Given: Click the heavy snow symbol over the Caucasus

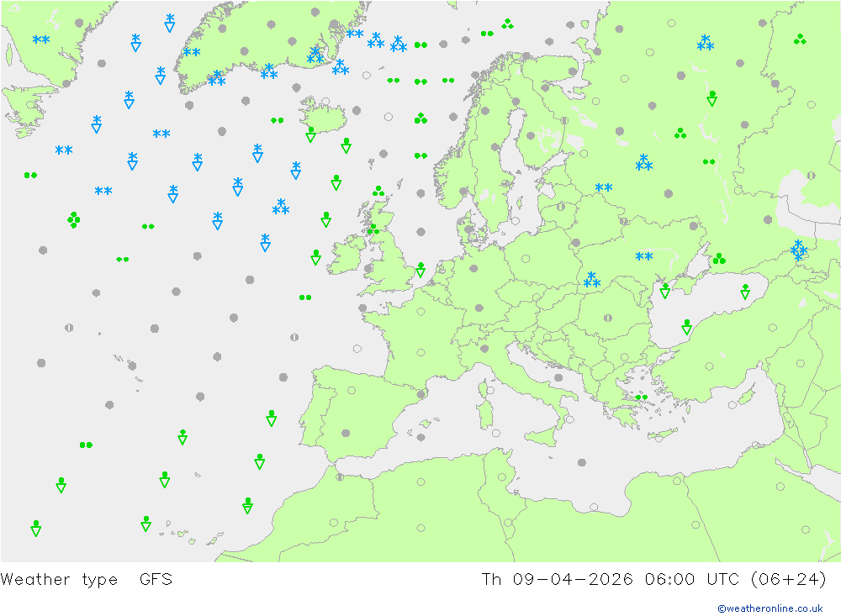Looking at the screenshot, I should [x=799, y=250].
